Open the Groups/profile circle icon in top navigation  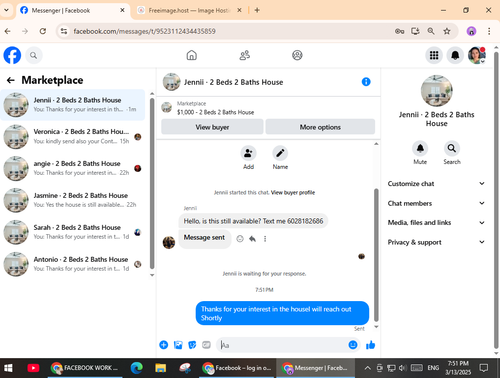coord(297,55)
